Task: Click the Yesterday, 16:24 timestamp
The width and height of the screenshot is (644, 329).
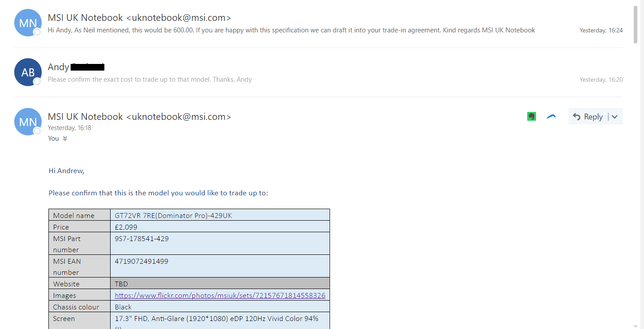Action: click(601, 30)
